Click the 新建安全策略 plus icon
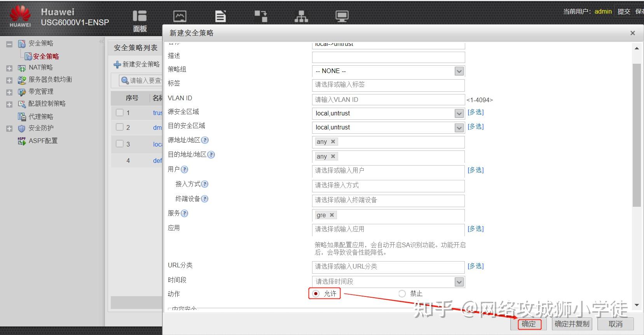This screenshot has width=644, height=335. [117, 65]
